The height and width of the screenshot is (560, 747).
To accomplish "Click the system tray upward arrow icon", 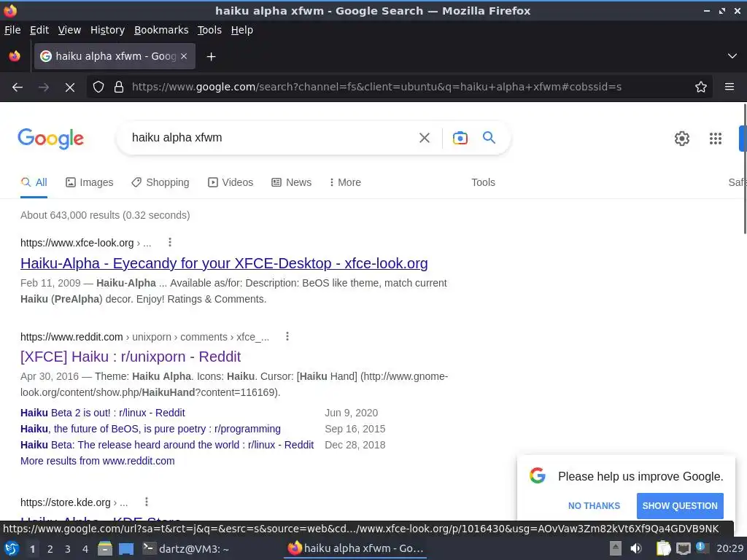I will point(616,548).
